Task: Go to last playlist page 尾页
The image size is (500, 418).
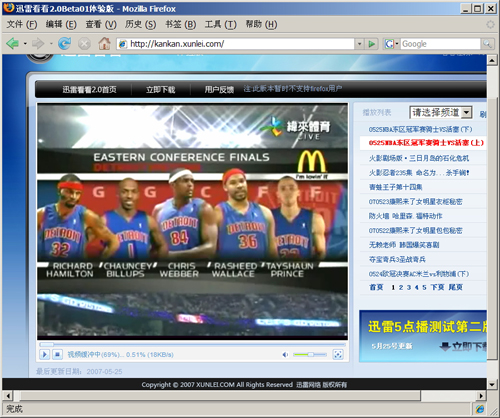Action: point(455,287)
